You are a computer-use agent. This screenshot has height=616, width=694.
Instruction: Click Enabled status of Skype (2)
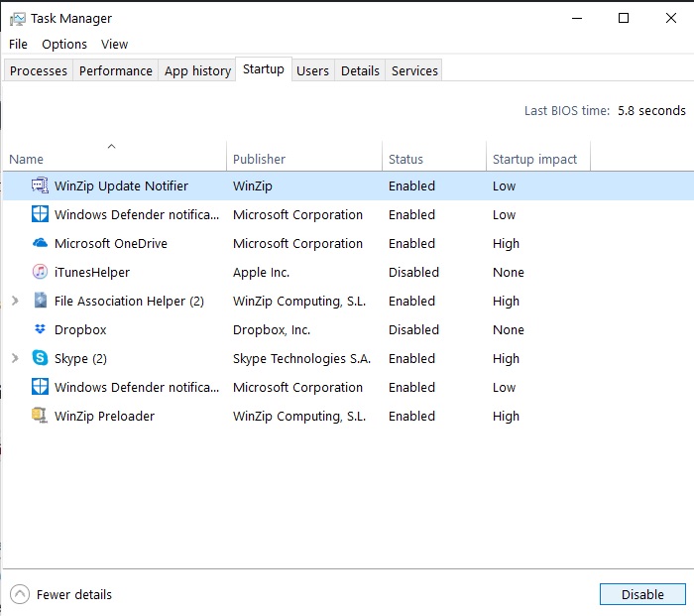tap(411, 359)
